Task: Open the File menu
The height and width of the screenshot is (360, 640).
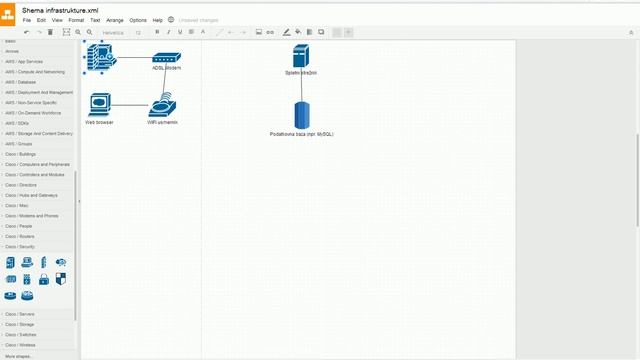Action: coord(27,20)
